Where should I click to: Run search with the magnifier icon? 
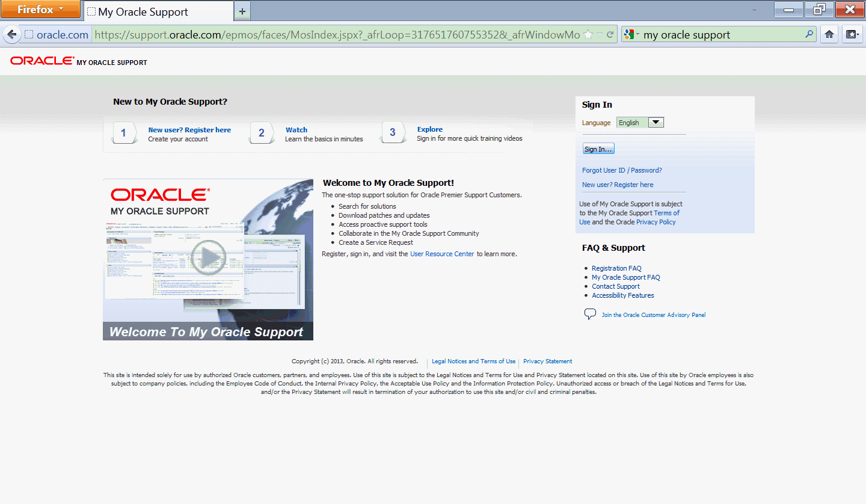809,34
